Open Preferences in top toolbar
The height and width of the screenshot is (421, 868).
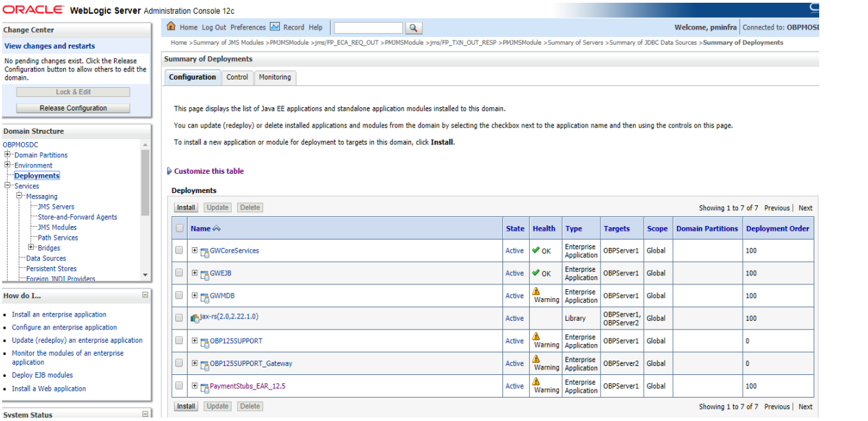pyautogui.click(x=248, y=27)
